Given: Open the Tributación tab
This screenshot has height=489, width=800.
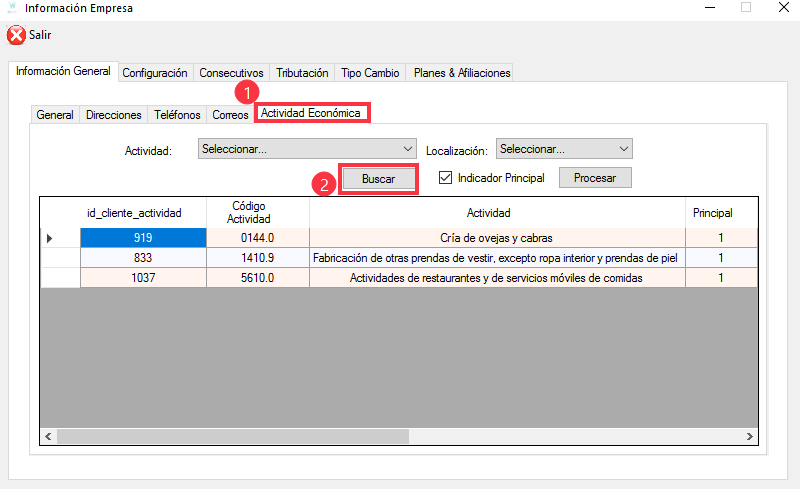Looking at the screenshot, I should click(302, 73).
